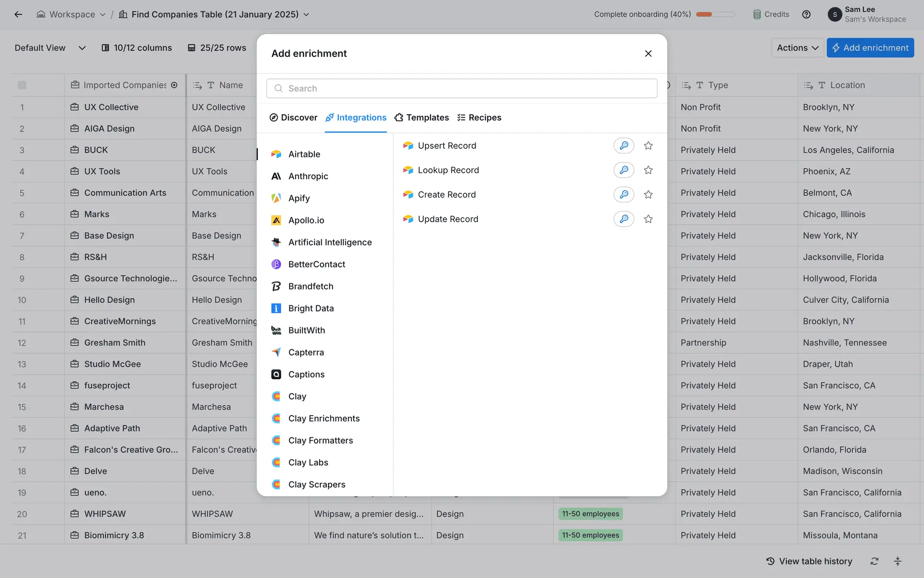Favorite the Lookup Record action with star
Image resolution: width=924 pixels, height=578 pixels.
[648, 170]
